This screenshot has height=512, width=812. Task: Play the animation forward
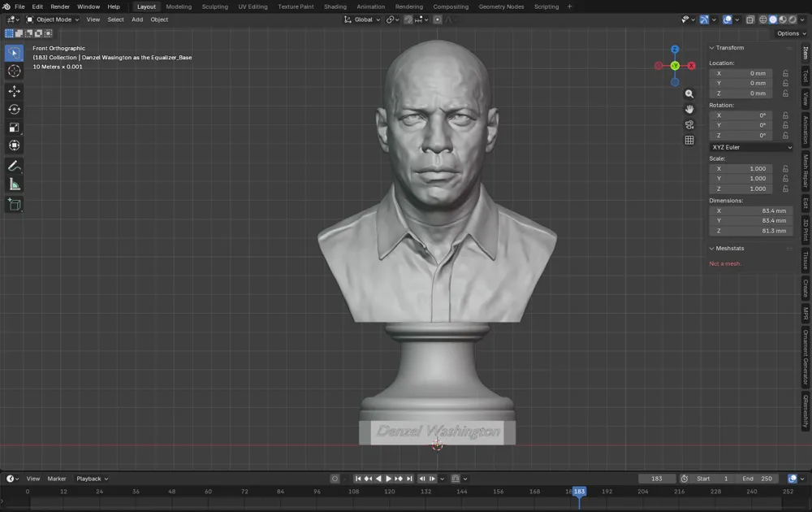(388, 479)
